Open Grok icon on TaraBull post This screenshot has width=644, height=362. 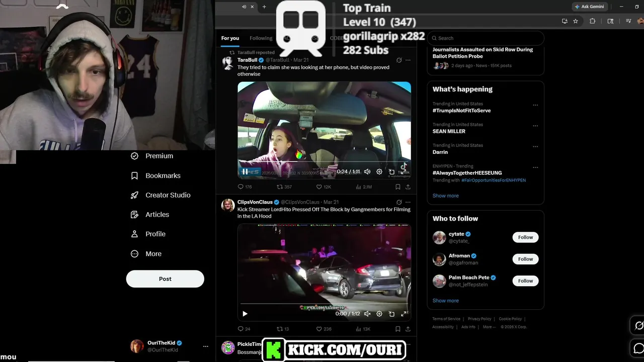(x=399, y=60)
